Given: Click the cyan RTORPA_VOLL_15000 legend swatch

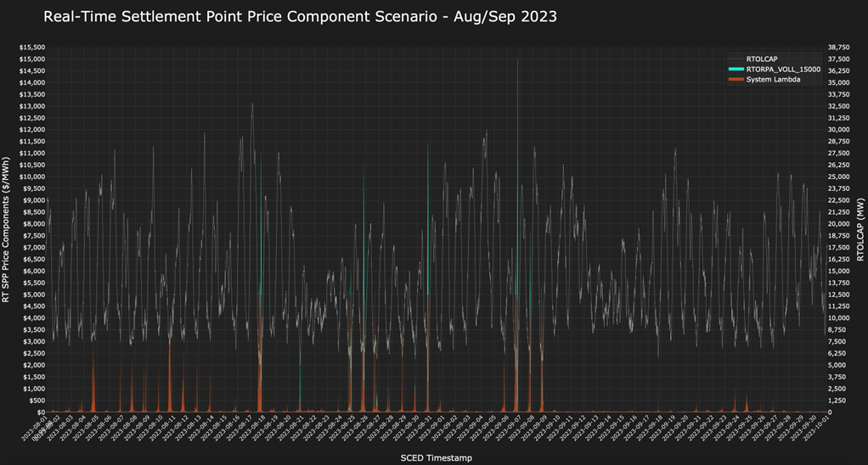Looking at the screenshot, I should pos(736,69).
